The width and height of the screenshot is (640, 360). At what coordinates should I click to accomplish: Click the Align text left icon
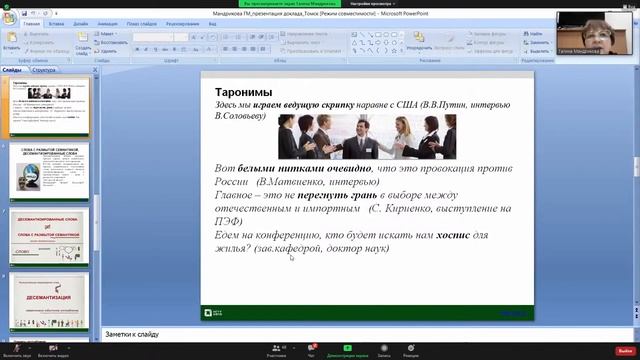click(225, 49)
